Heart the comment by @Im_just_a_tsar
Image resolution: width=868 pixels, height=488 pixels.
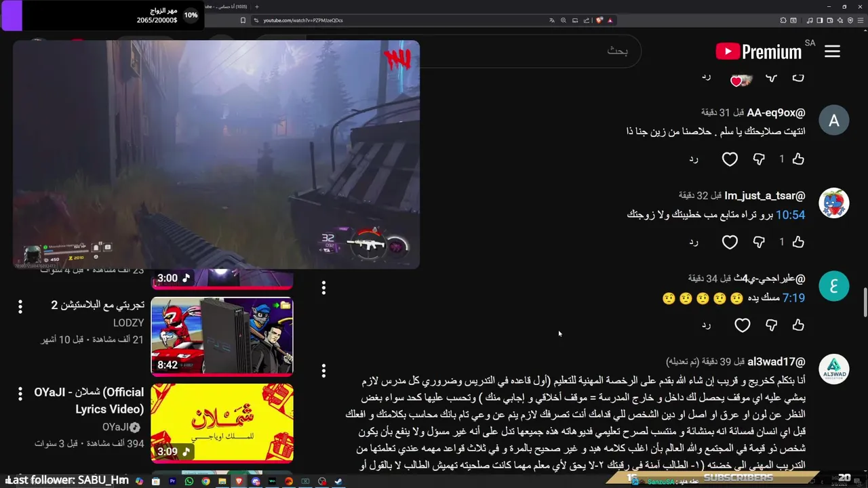tap(730, 242)
